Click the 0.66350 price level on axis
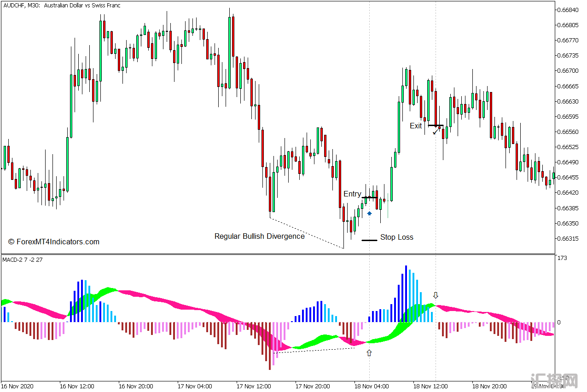 pos(568,224)
